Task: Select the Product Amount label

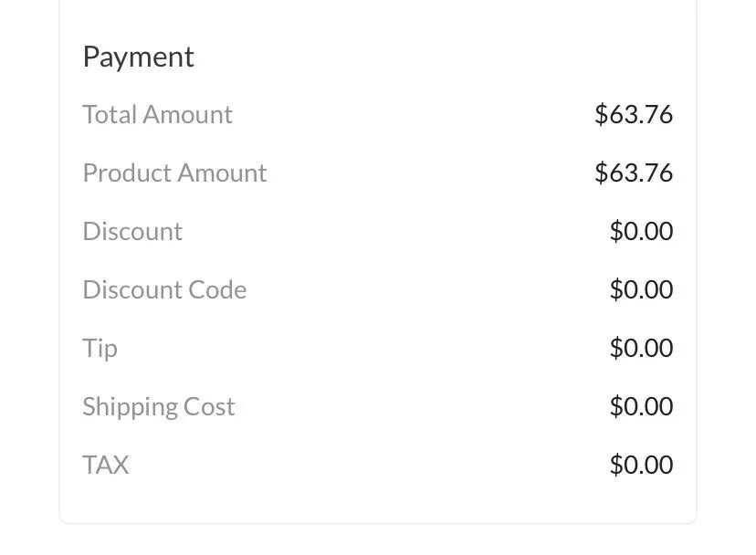Action: (x=174, y=173)
